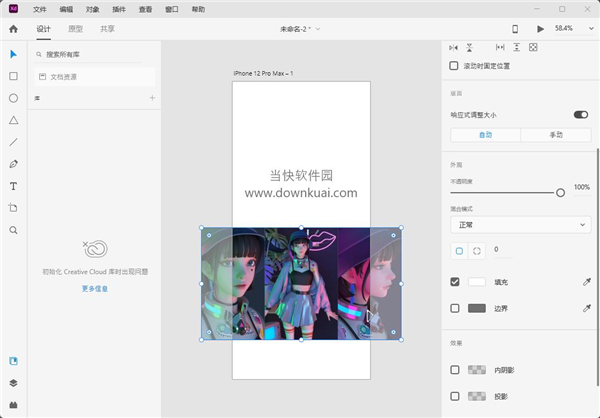The width and height of the screenshot is (600, 418).
Task: Select the Rectangle tool
Action: coord(13,76)
